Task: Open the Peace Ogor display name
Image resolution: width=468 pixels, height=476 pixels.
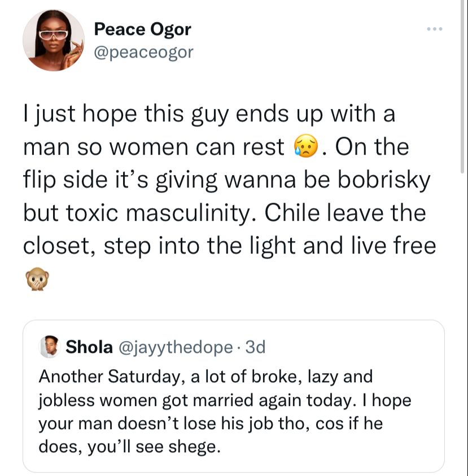Action: pyautogui.click(x=142, y=28)
